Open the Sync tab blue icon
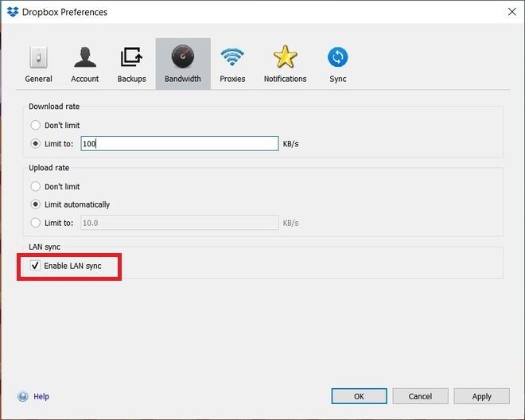The image size is (525, 420). 337,57
